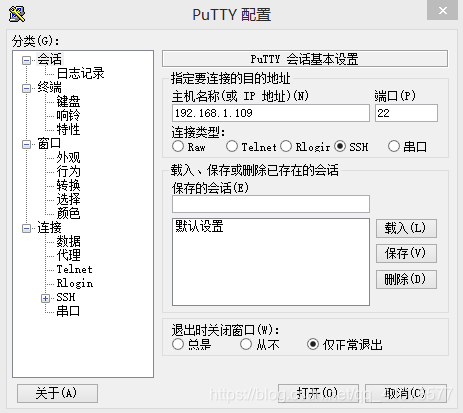This screenshot has width=463, height=413.
Task: Select 会话 category in tree
Action: tap(50, 59)
